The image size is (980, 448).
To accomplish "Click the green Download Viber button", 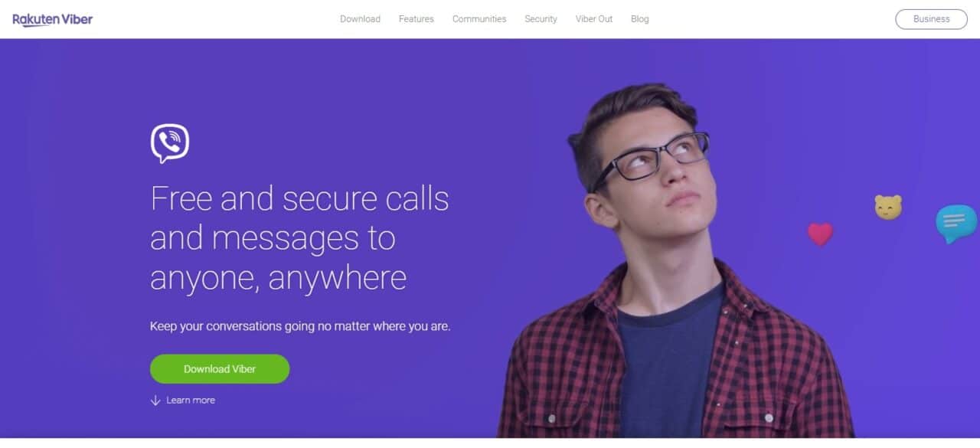I will tap(220, 369).
